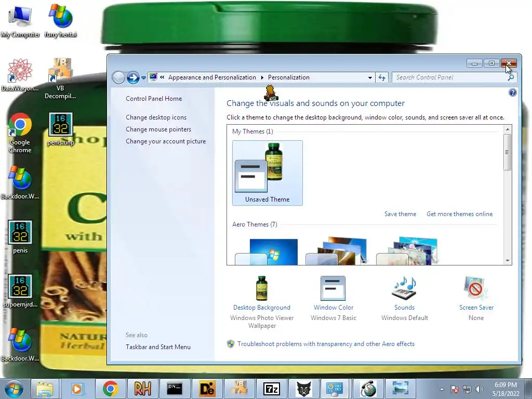Click Change mouse pointers link
Viewport: 532px width, 399px height.
tap(158, 129)
